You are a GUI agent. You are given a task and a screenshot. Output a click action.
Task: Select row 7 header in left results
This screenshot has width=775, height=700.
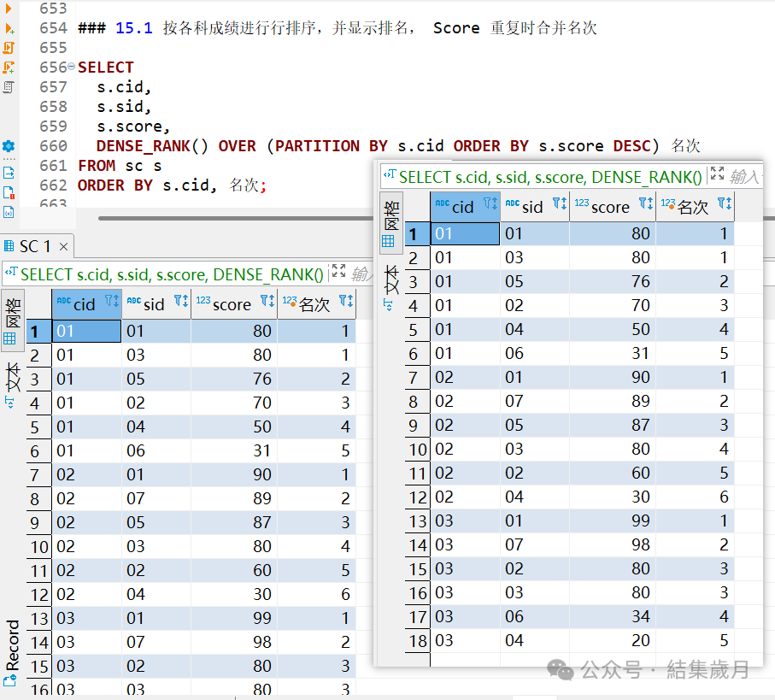[38, 474]
